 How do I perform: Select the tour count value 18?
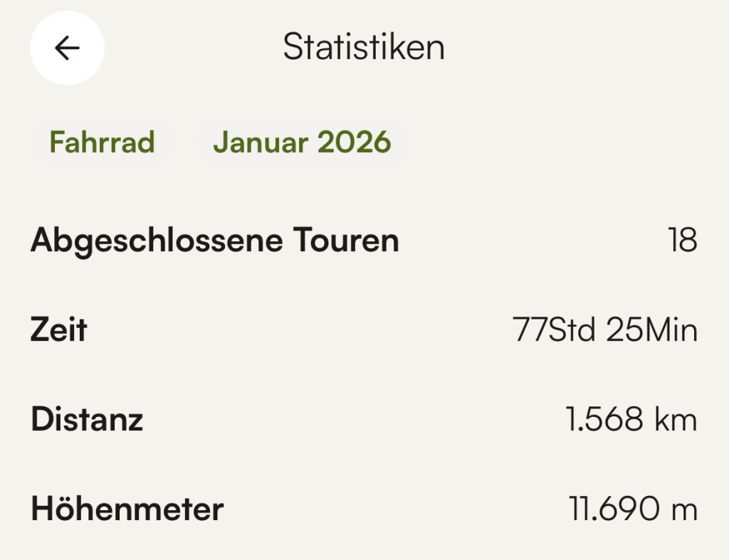pos(683,241)
